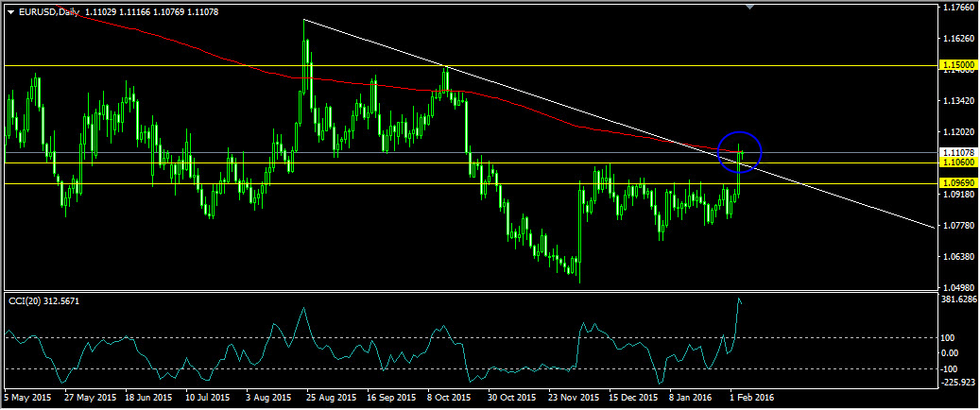Click the 8 Oct 2015 date label
Viewport: 980px width, 410px height.
click(x=449, y=397)
